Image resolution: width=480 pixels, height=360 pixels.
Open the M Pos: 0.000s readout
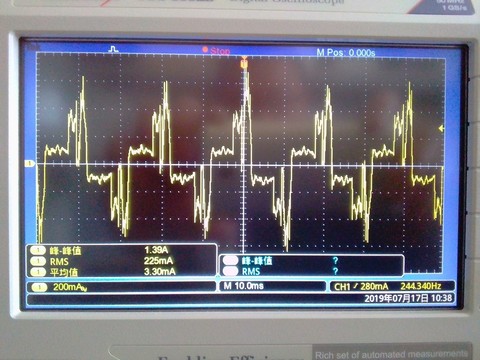tap(346, 53)
